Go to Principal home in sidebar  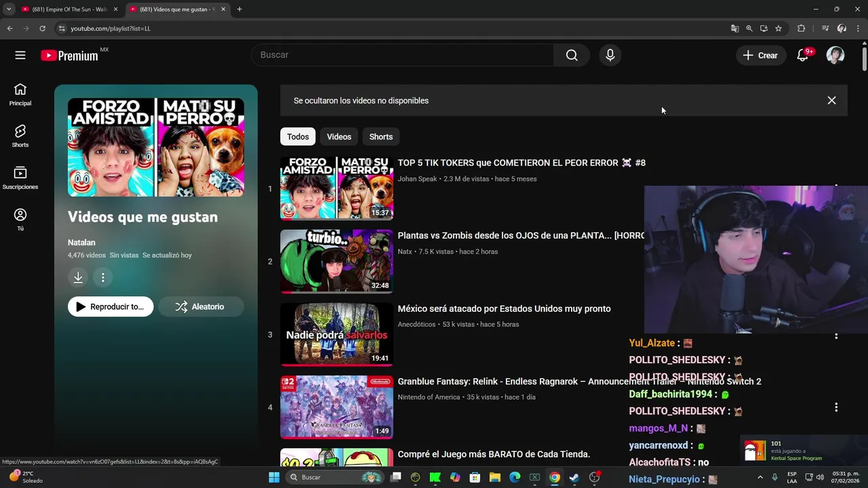pos(20,95)
